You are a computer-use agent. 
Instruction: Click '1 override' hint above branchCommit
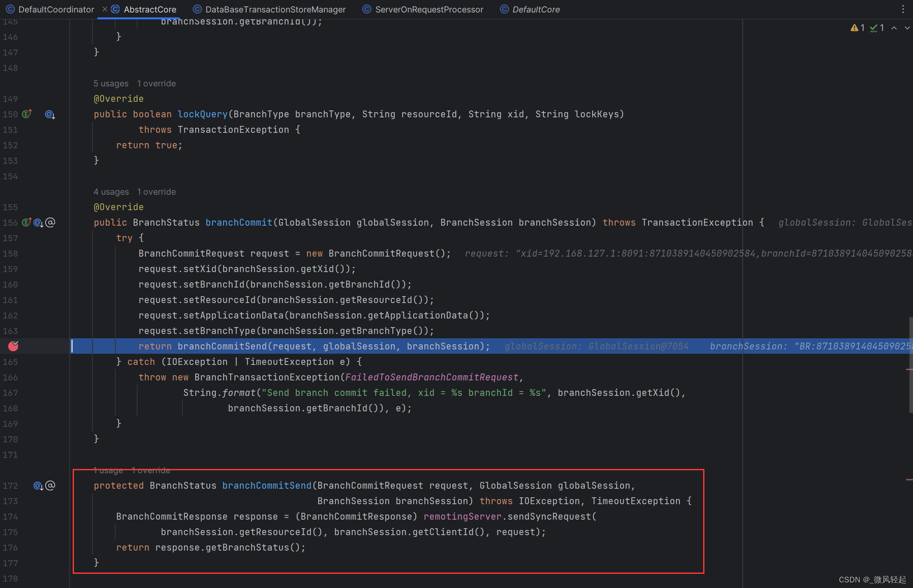coord(157,192)
